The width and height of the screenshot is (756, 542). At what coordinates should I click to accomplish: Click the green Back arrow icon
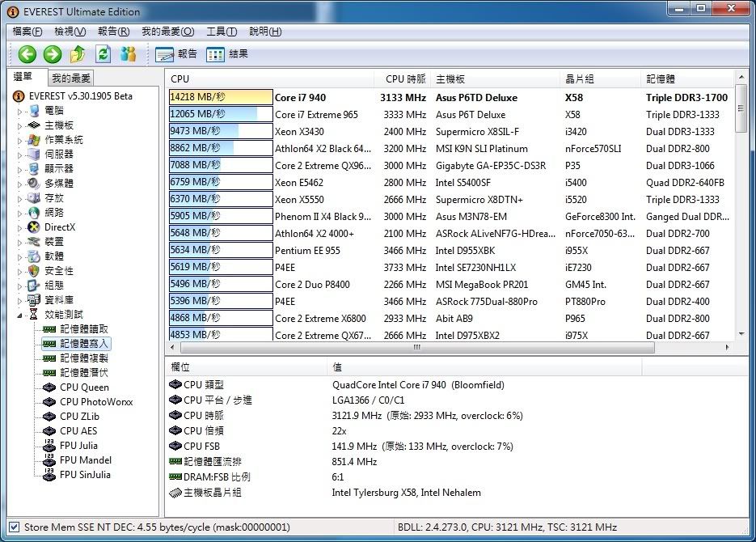[27, 54]
